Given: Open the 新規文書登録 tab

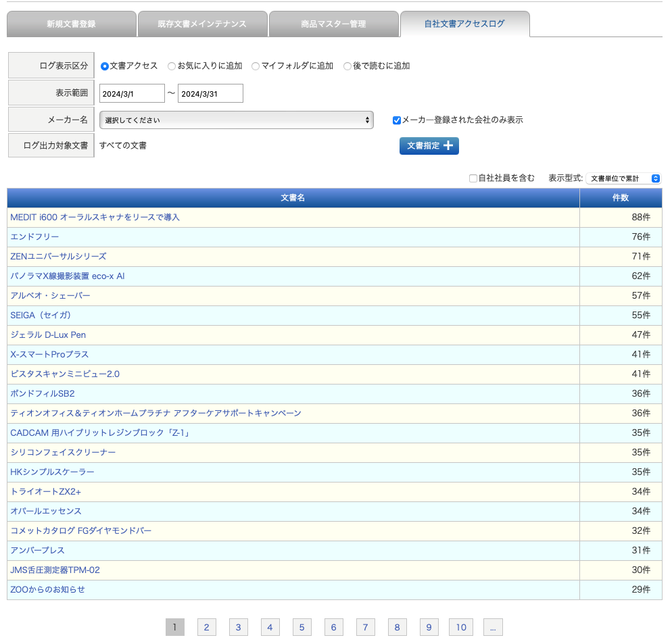Looking at the screenshot, I should [72, 24].
